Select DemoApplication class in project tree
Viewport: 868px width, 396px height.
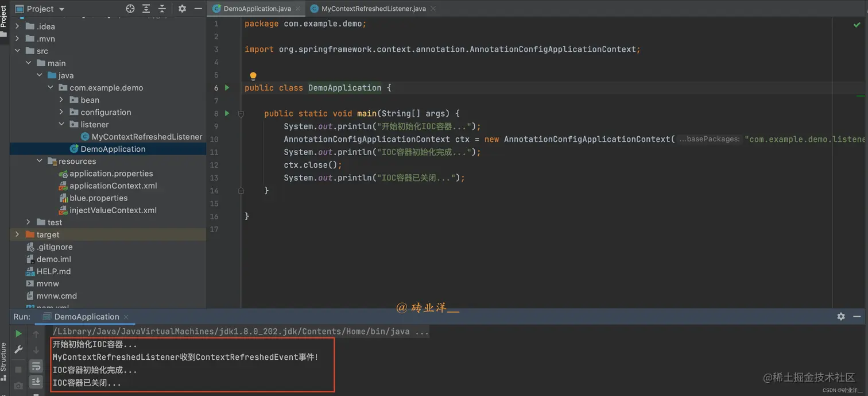coord(107,149)
